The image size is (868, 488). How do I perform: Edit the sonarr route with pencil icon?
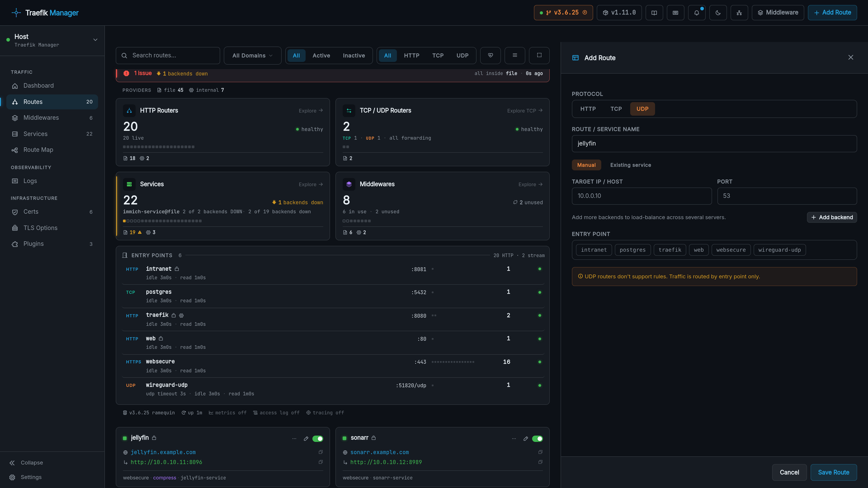point(526,439)
